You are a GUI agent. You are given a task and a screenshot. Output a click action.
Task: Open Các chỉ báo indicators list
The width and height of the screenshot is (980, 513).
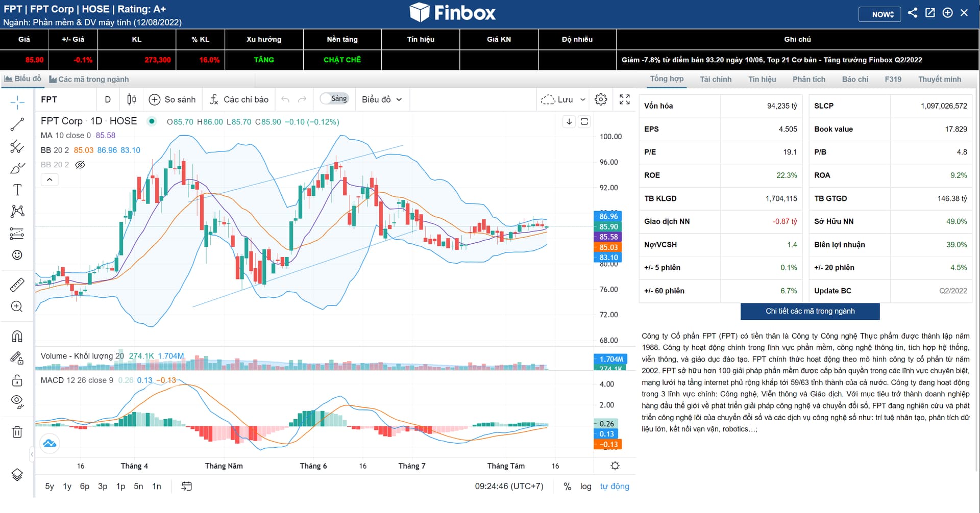(239, 99)
